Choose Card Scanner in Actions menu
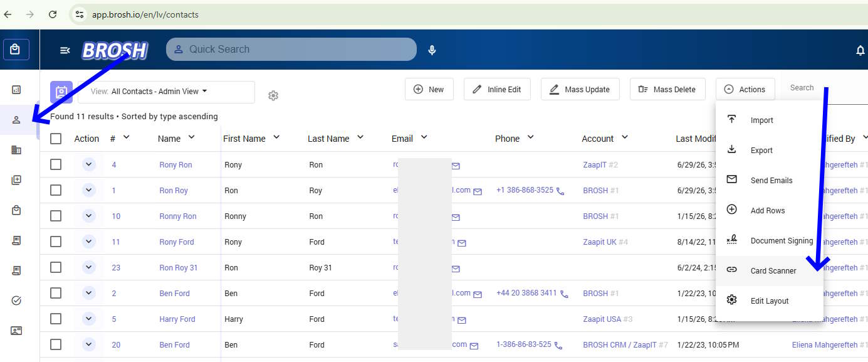The height and width of the screenshot is (362, 868). click(770, 271)
